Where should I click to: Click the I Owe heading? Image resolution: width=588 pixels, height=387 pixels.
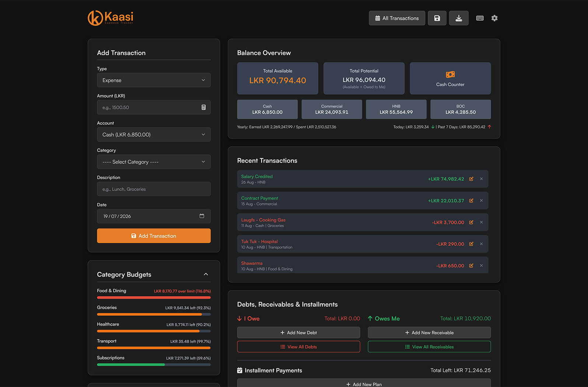click(x=249, y=318)
